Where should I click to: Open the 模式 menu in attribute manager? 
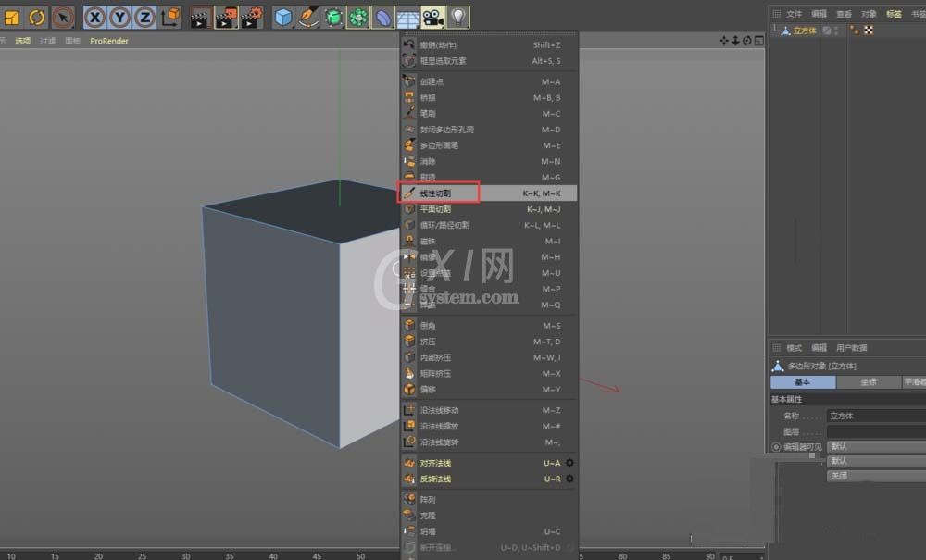coord(794,347)
